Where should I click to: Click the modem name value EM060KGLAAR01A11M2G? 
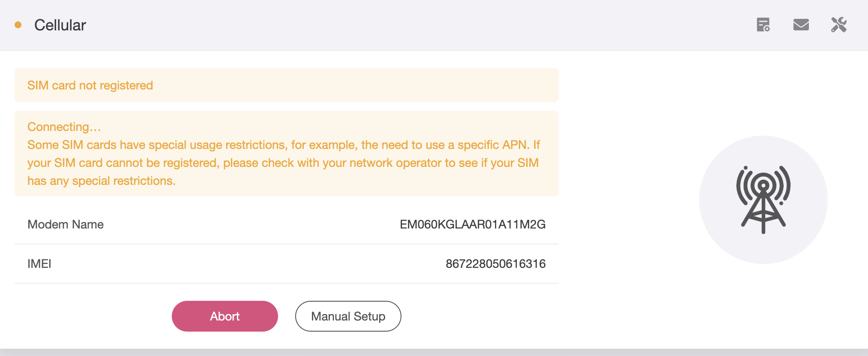point(472,225)
